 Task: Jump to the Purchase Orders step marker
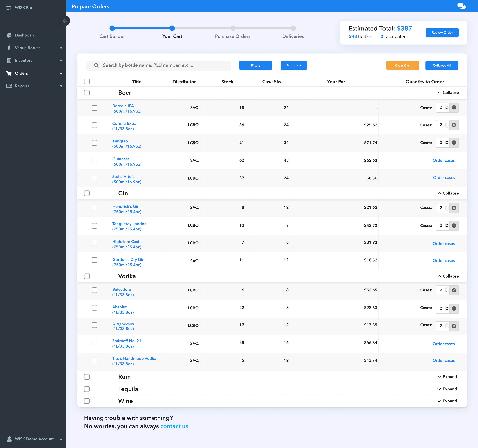(233, 28)
